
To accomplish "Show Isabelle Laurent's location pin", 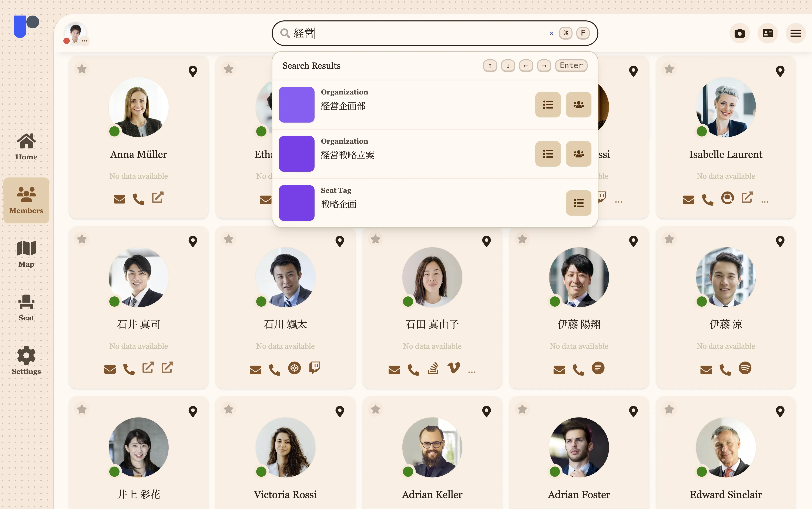I will pyautogui.click(x=780, y=71).
